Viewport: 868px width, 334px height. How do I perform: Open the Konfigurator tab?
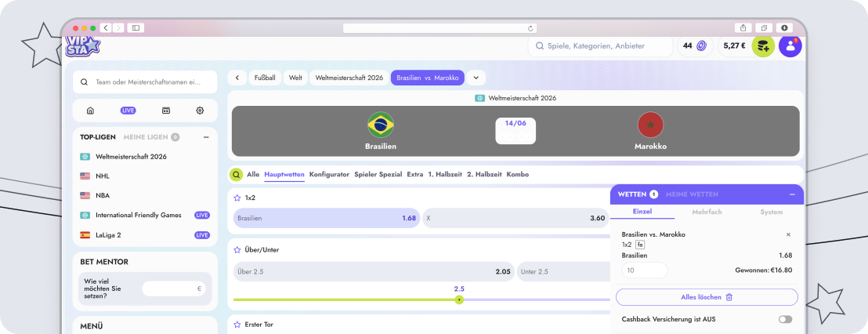(x=329, y=175)
